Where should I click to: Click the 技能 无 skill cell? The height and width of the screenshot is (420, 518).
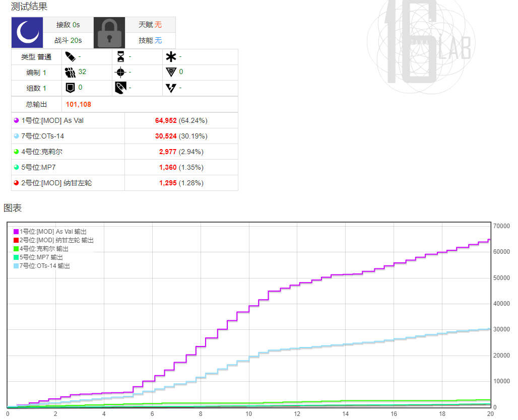coord(150,40)
